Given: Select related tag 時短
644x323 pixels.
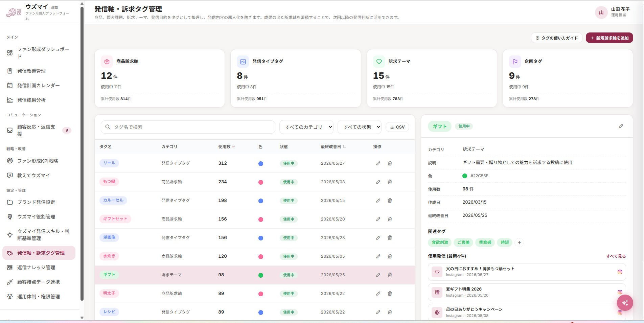Looking at the screenshot, I should pos(505,243).
